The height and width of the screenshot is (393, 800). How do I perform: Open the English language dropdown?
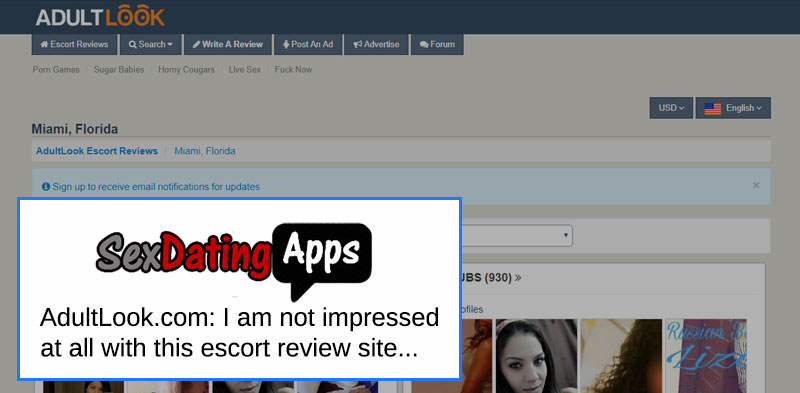coord(733,108)
